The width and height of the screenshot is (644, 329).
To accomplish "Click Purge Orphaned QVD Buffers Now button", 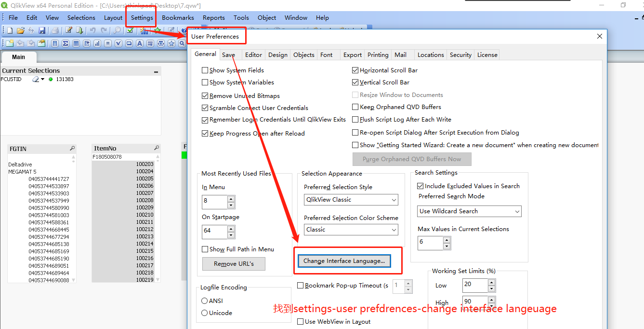I will [x=412, y=159].
